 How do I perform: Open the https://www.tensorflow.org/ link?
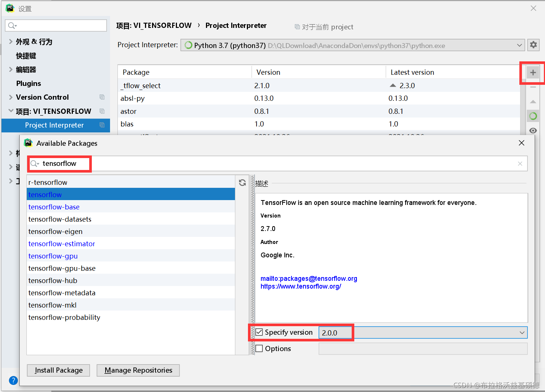[301, 286]
